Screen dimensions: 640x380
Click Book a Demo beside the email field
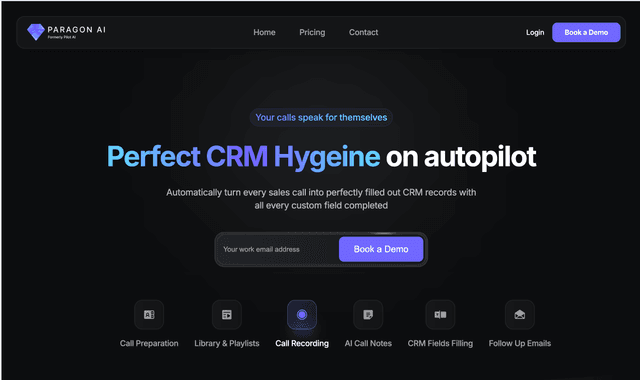pyautogui.click(x=381, y=249)
